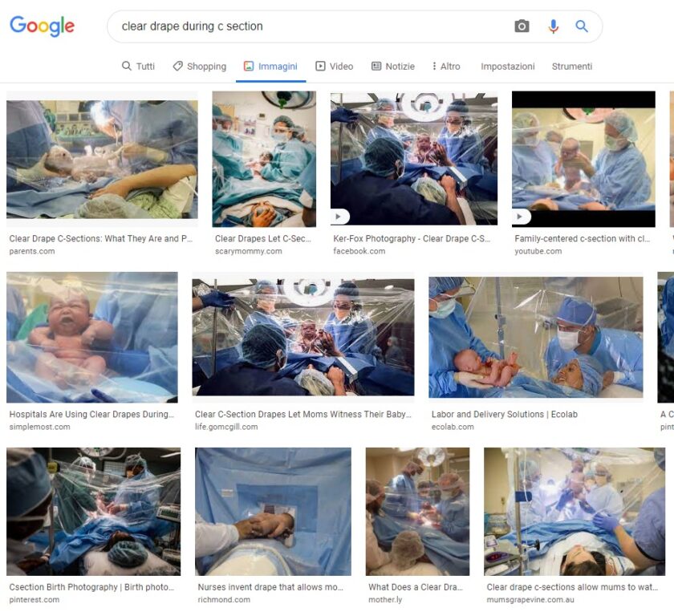
Task: Open the richmond.com nurses drape image
Action: (x=273, y=511)
